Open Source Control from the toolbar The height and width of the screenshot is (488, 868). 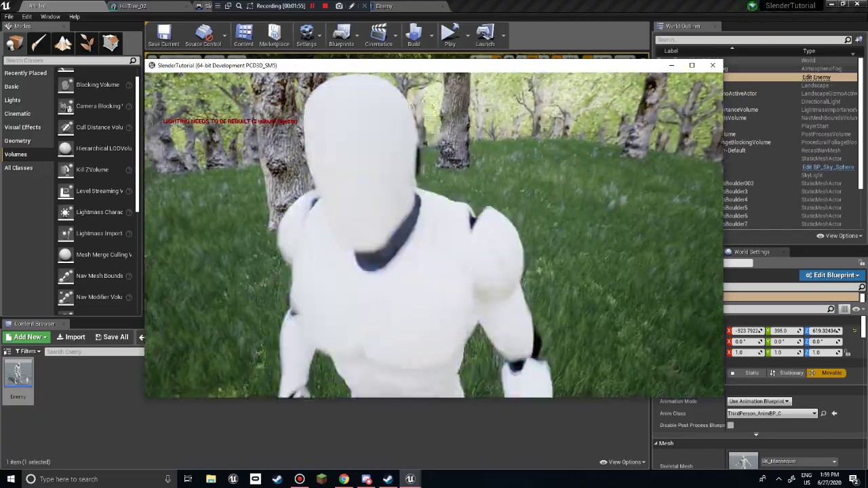[x=203, y=36]
